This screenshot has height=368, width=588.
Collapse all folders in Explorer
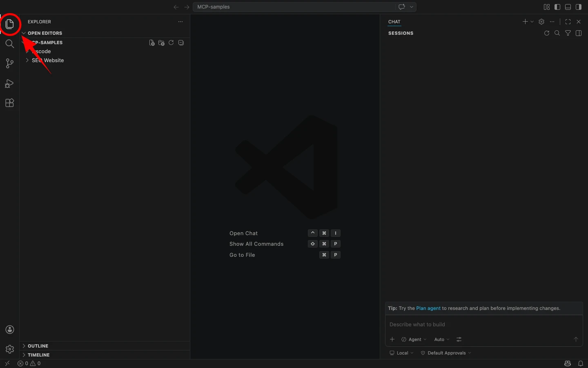(x=181, y=43)
